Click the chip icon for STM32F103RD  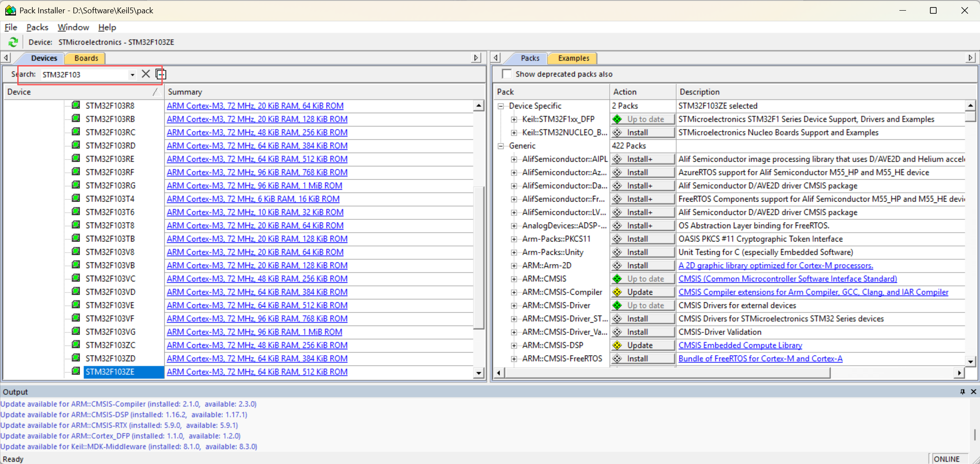[x=76, y=145]
